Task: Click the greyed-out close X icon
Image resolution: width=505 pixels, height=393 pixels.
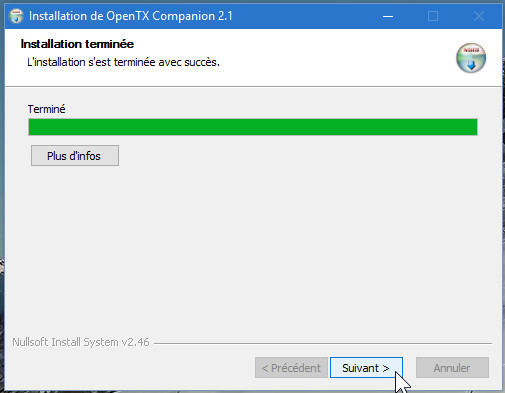Action: click(479, 16)
